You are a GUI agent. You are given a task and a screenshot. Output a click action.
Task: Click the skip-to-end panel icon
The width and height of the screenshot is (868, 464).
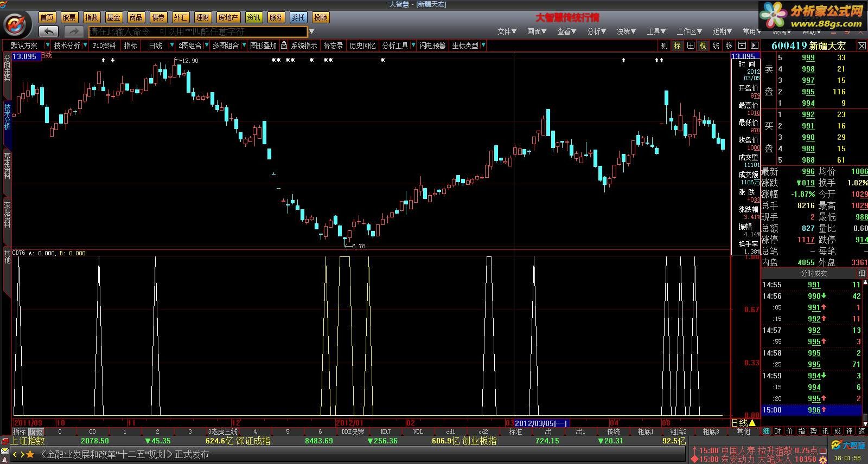[754, 46]
